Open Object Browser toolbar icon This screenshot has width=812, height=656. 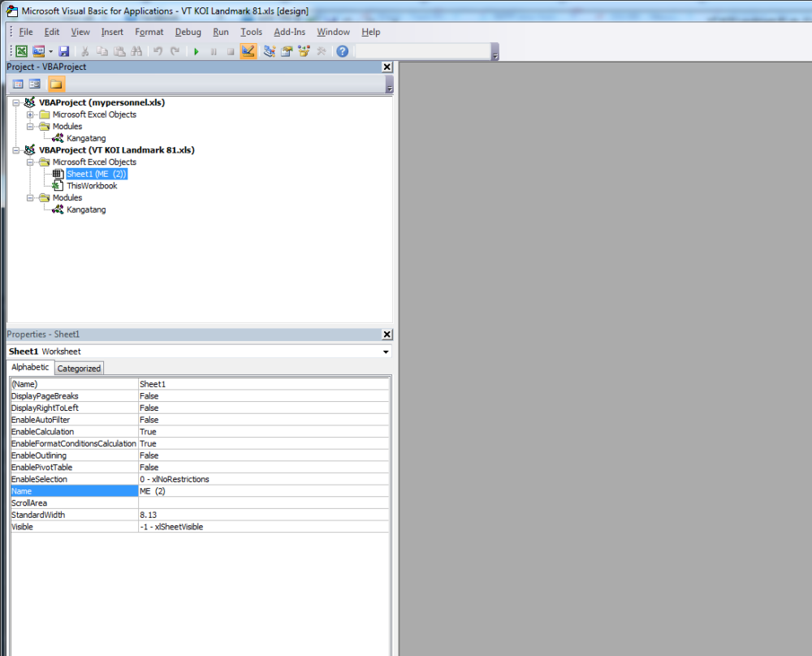(x=304, y=51)
